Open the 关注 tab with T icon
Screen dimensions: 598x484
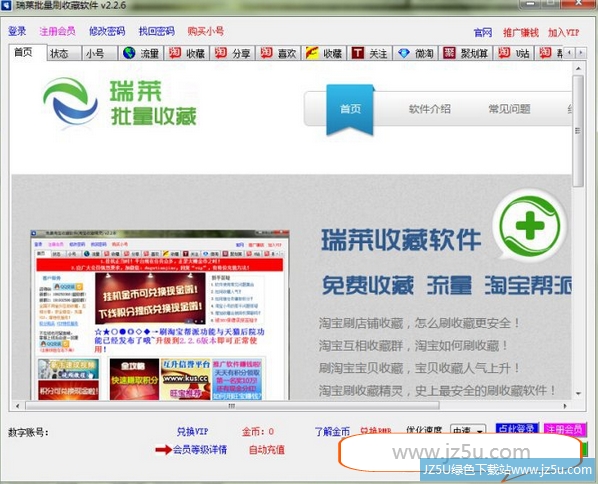[x=370, y=53]
